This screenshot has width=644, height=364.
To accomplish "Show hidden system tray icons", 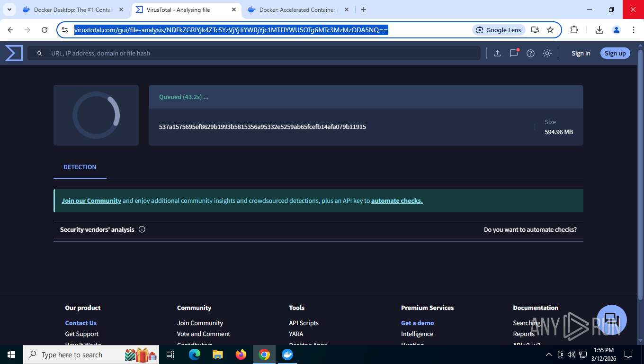I will (549, 355).
